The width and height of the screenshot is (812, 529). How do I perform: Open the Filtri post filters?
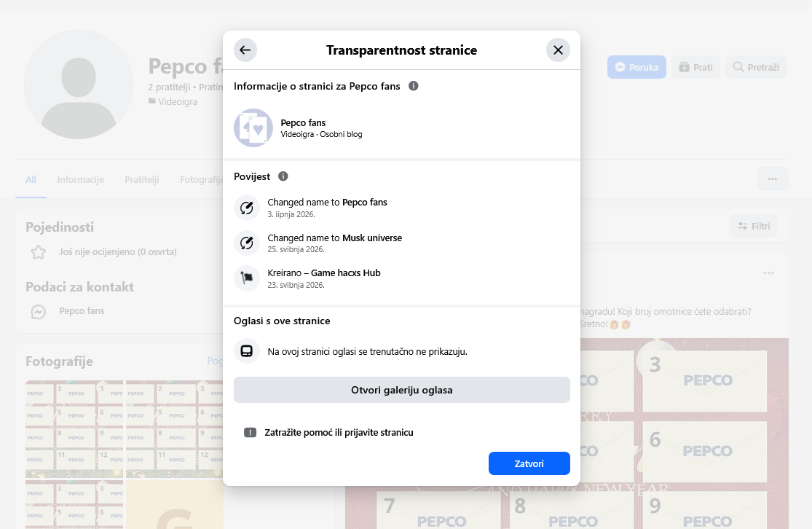tap(754, 226)
